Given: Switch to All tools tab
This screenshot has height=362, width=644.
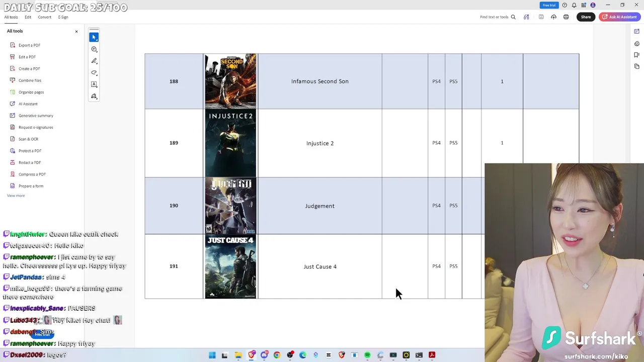Looking at the screenshot, I should click(11, 17).
